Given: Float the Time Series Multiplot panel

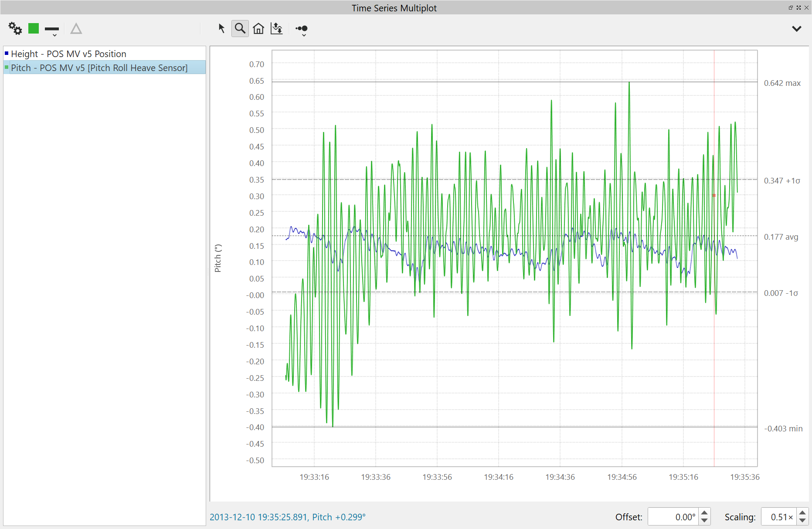Looking at the screenshot, I should [x=791, y=7].
